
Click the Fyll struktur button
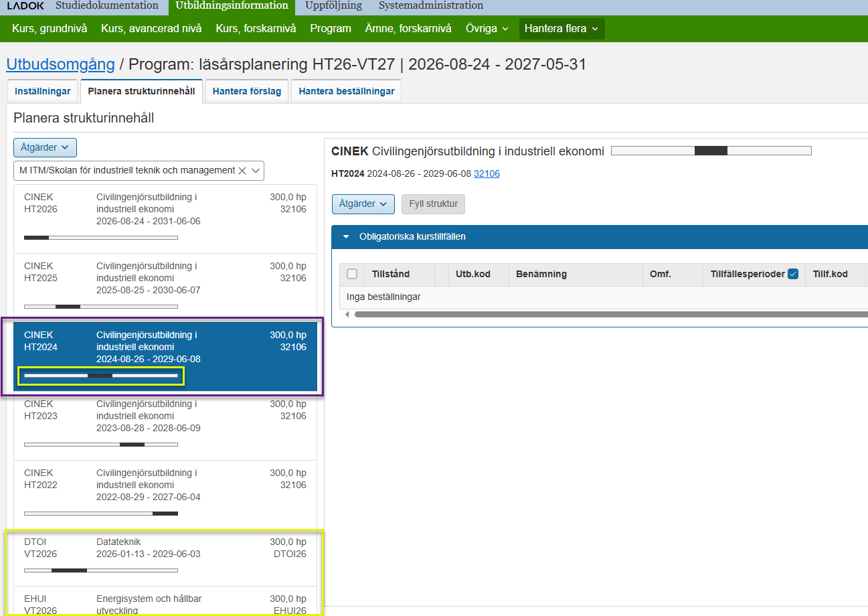point(433,204)
